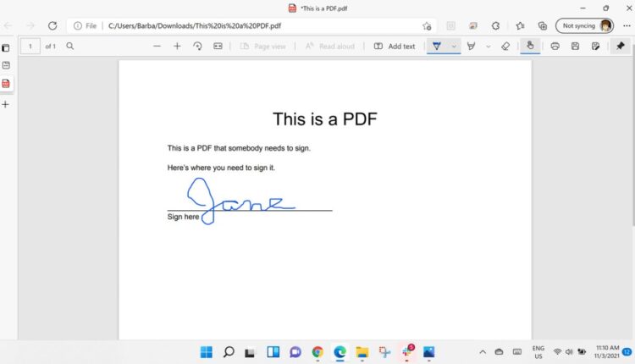Select the Draw pen tool

point(437,47)
